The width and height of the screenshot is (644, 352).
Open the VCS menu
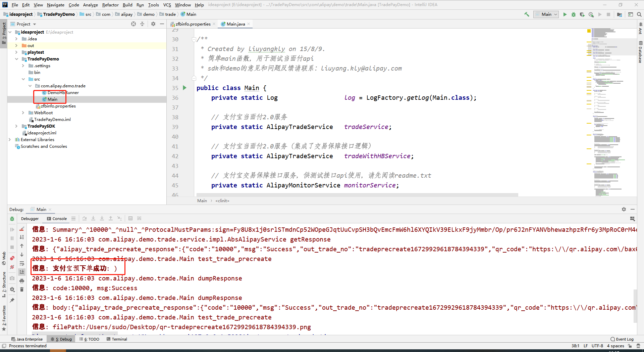click(167, 5)
